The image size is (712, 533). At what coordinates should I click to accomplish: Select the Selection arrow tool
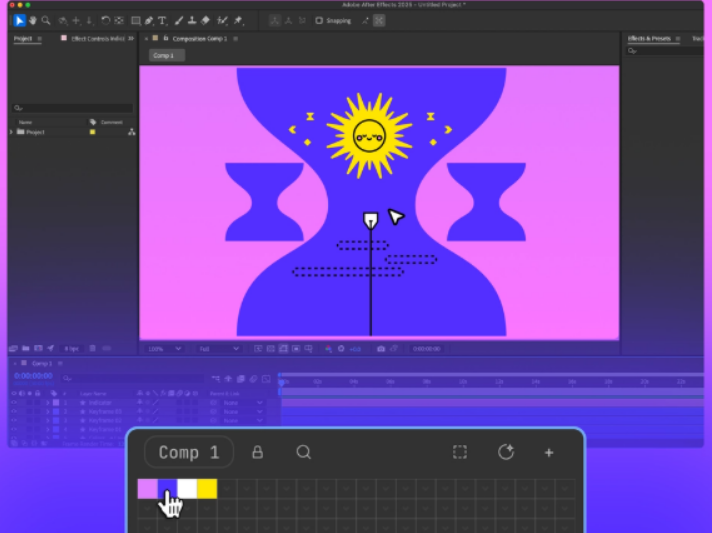pyautogui.click(x=20, y=20)
